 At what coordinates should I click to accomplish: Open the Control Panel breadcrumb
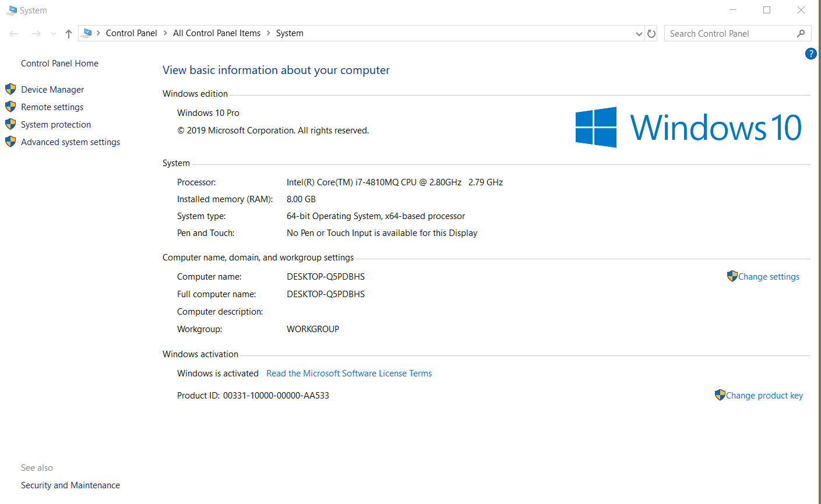pos(132,33)
